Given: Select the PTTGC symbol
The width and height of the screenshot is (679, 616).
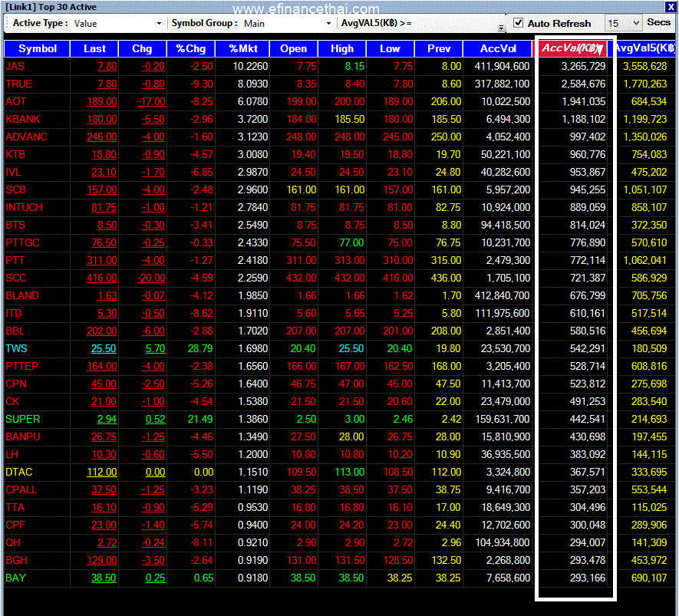Looking at the screenshot, I should tap(22, 243).
